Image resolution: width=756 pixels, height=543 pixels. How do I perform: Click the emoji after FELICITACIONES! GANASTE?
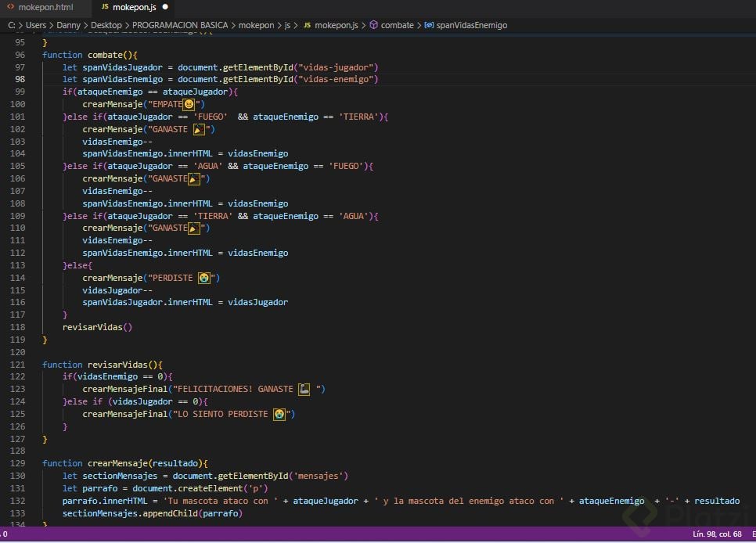click(304, 389)
